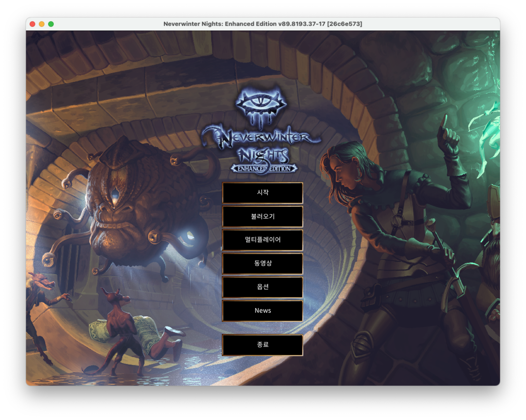
Task: Click the 시작 (Start) button
Action: [x=263, y=193]
